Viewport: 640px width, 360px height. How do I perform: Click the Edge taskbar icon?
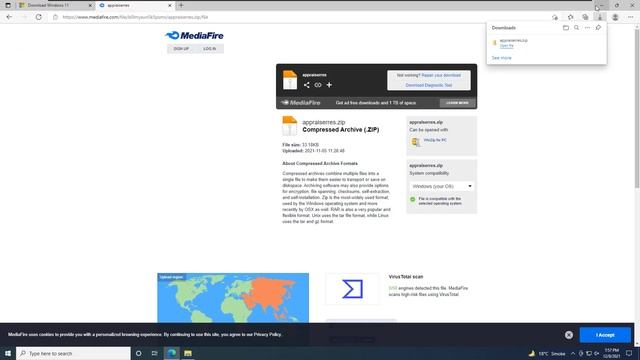point(171,353)
